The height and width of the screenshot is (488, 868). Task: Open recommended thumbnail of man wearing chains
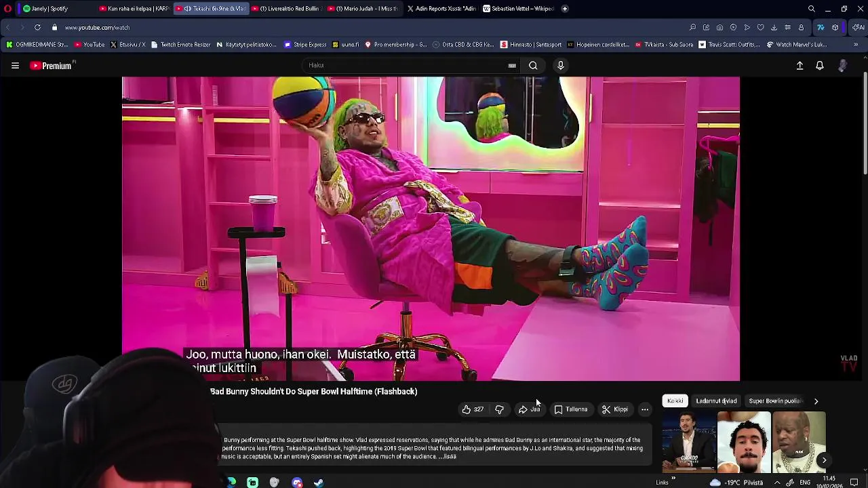pyautogui.click(x=799, y=443)
